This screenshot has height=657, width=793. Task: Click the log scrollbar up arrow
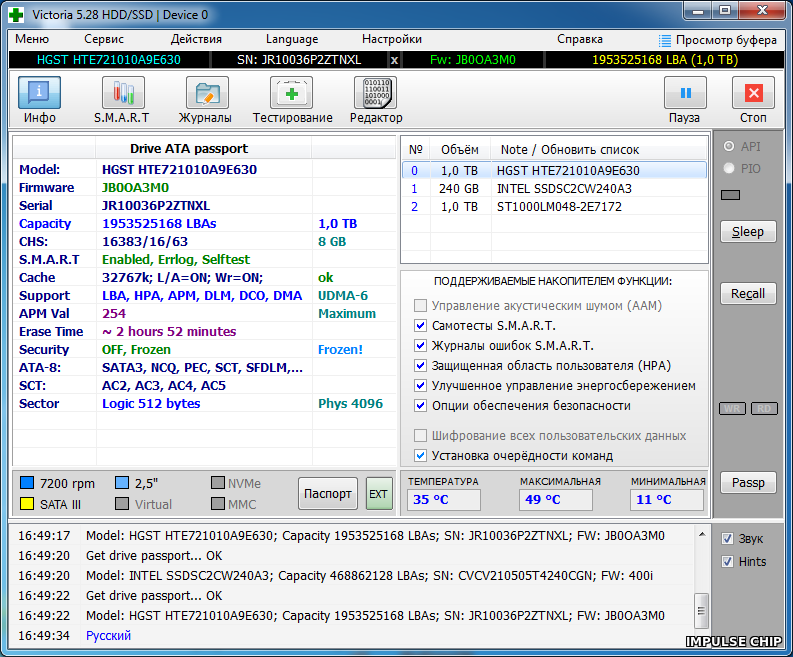[701, 534]
